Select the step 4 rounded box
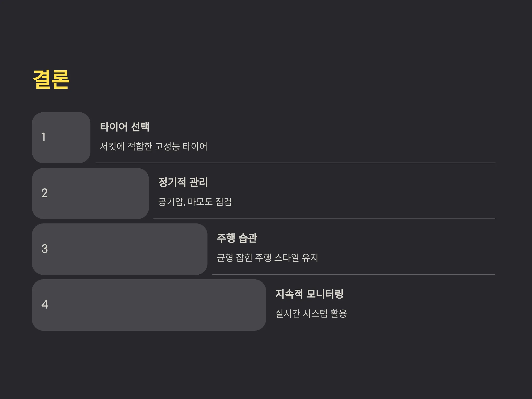This screenshot has height=399, width=532. coord(149,305)
